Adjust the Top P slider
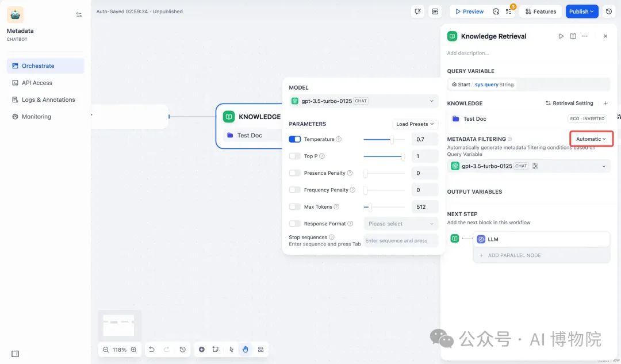 384,156
